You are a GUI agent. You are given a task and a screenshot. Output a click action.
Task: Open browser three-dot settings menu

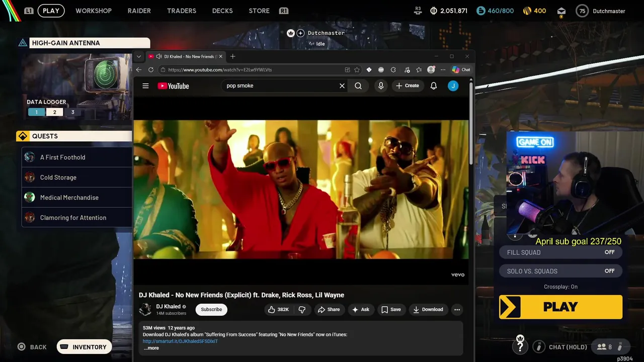tap(443, 70)
